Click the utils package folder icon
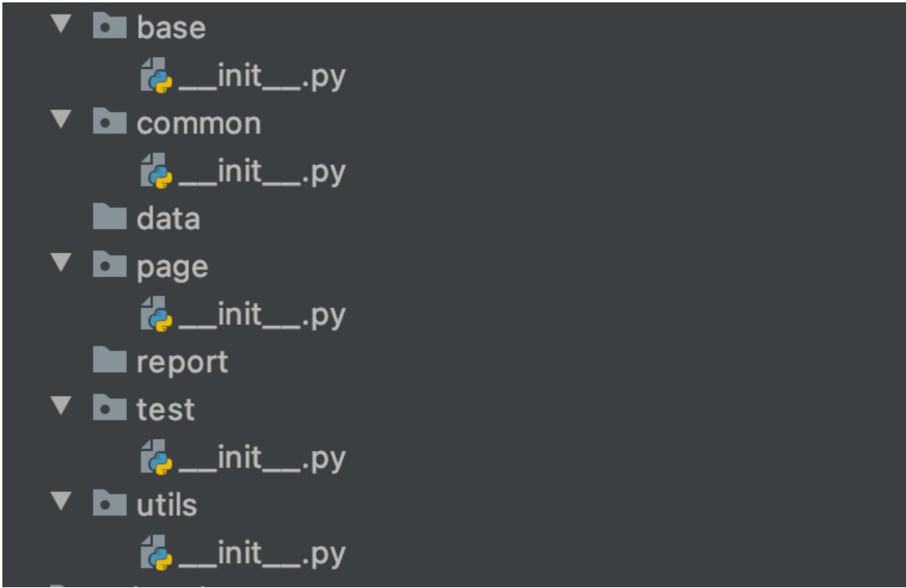 (x=109, y=504)
